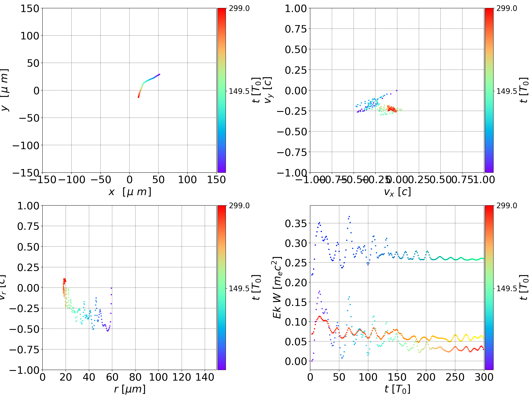Click the lone purple point at origin of vx-vy plot

(397, 91)
